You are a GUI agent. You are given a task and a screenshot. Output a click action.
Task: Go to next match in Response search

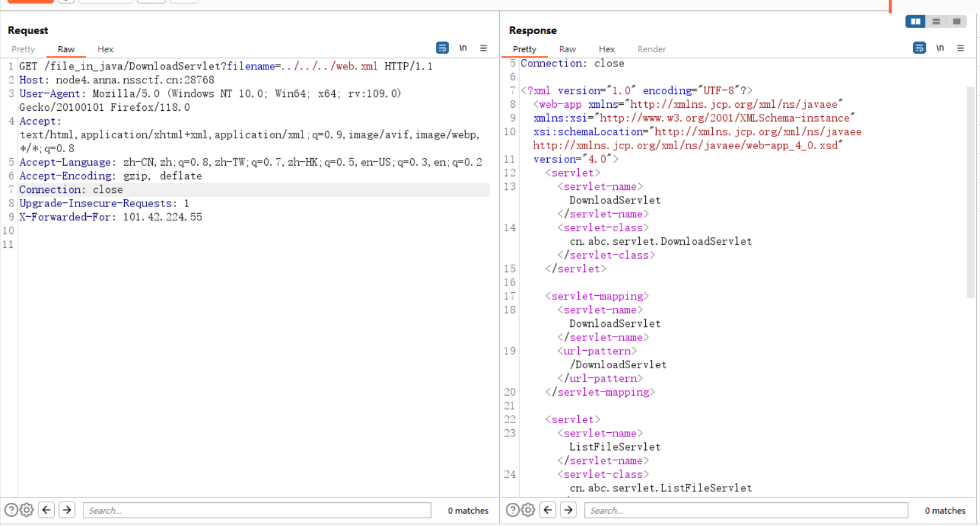[569, 510]
